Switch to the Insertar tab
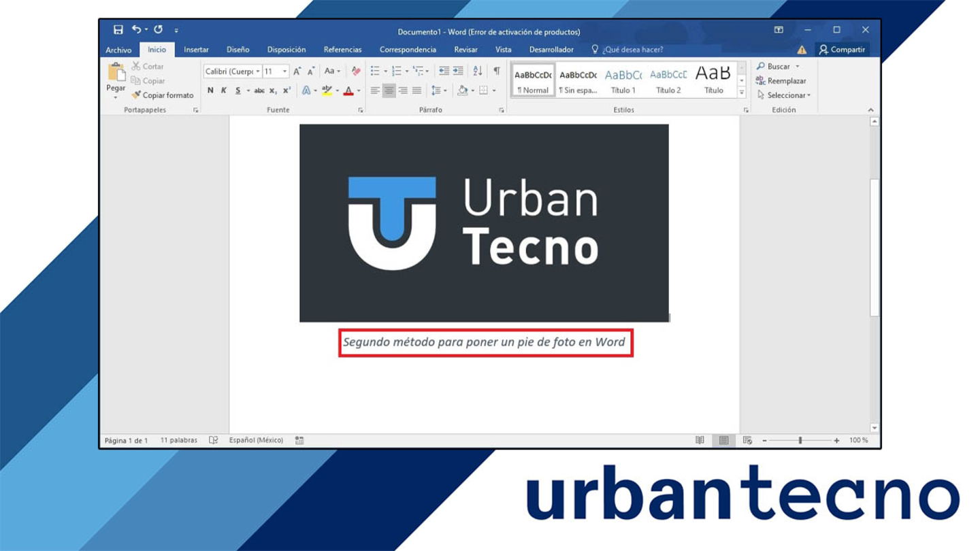 click(x=196, y=50)
